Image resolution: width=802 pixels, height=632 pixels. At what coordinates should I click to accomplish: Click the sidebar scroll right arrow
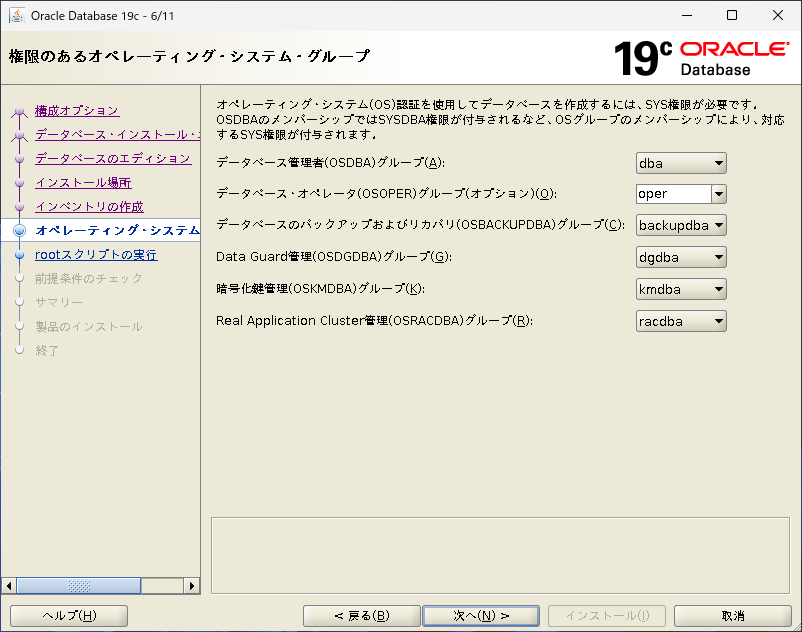click(192, 585)
